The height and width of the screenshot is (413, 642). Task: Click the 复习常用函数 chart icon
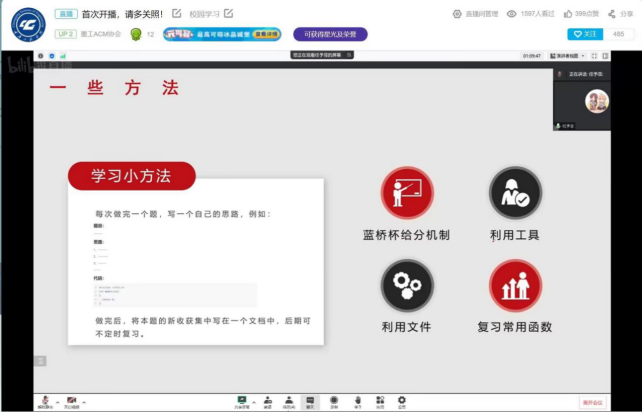(515, 285)
